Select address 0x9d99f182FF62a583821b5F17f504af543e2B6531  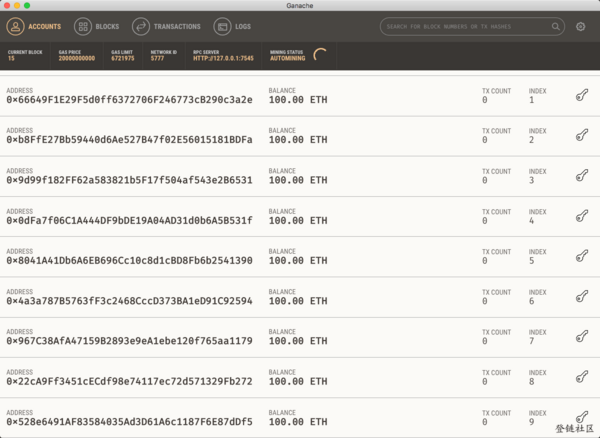pos(129,180)
